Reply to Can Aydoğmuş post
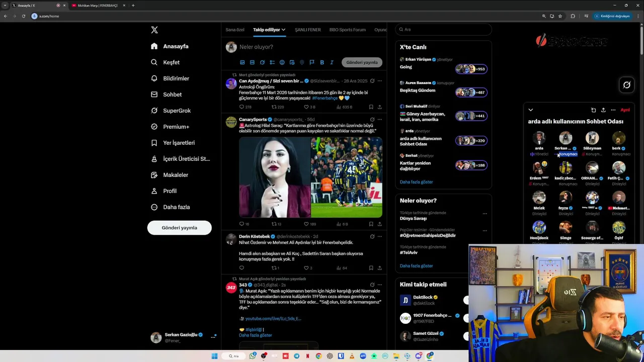644x362 pixels. click(245, 107)
